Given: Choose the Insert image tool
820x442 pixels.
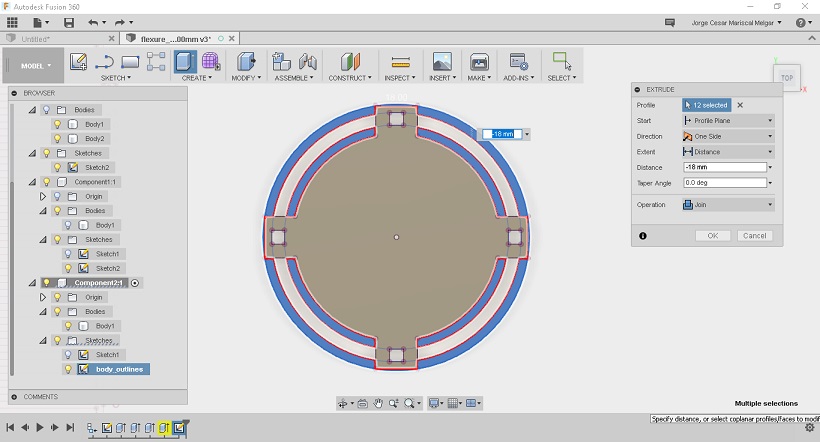Looking at the screenshot, I should (x=442, y=62).
